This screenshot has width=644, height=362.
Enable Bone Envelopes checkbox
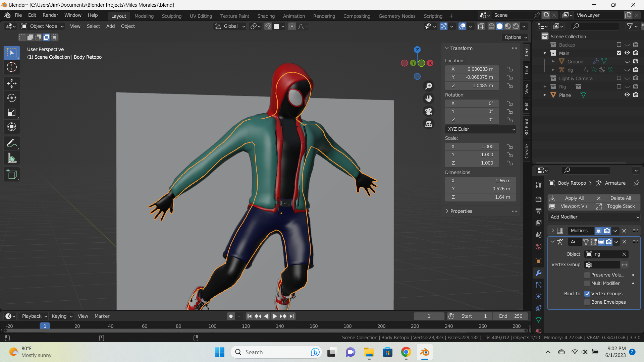coord(587,302)
